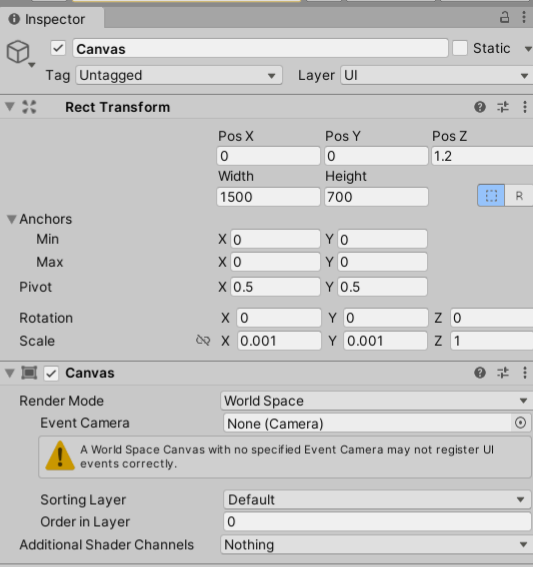Click the Pivot label
Image resolution: width=533 pixels, height=567 pixels.
coord(35,287)
